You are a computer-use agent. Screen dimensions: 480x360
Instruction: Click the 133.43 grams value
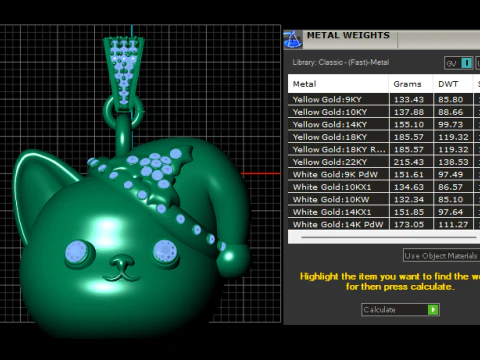click(409, 100)
